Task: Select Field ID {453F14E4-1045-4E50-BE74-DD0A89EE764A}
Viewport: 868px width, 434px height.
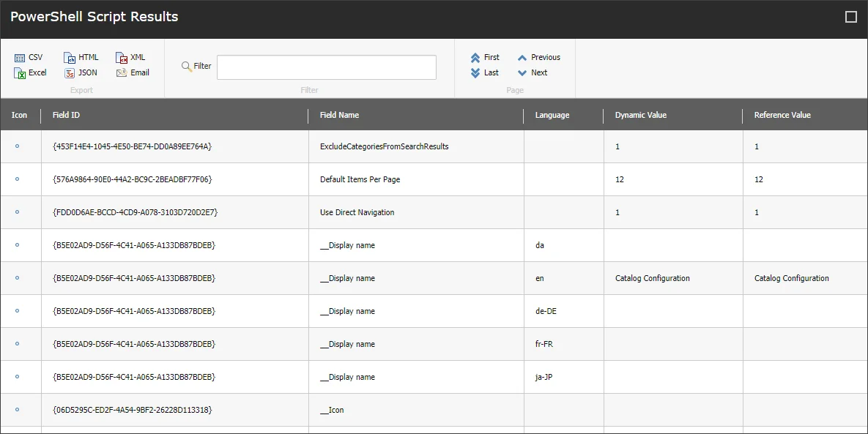Action: point(133,146)
